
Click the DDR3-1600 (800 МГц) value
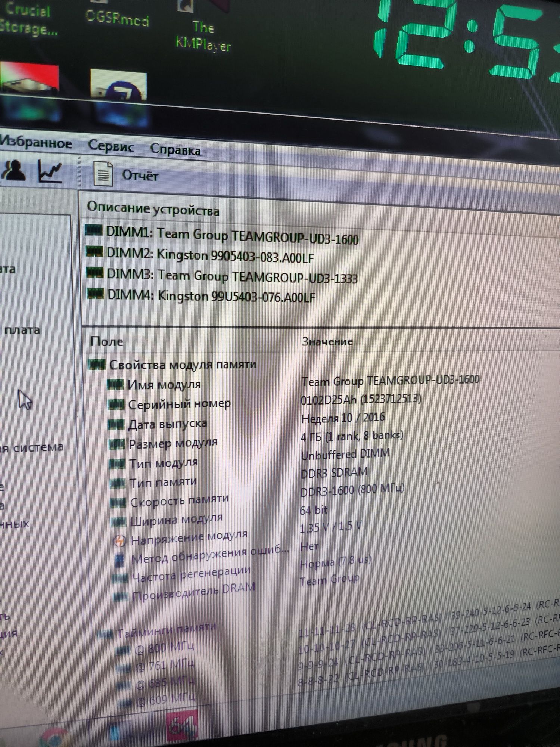352,490
